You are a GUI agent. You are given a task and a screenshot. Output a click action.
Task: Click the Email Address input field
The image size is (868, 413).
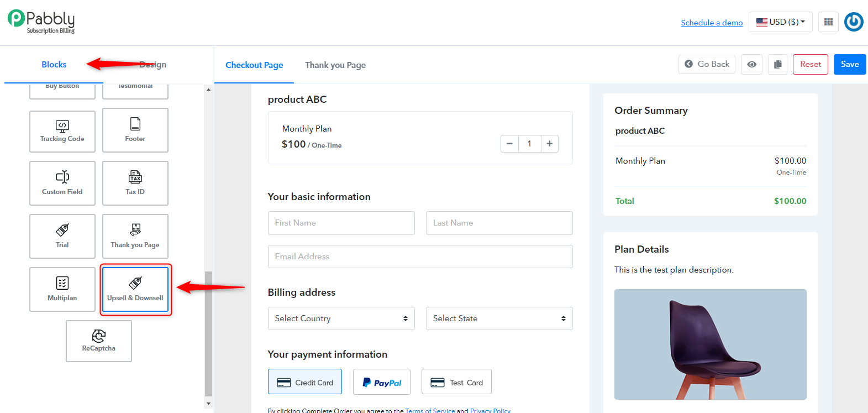[420, 257]
